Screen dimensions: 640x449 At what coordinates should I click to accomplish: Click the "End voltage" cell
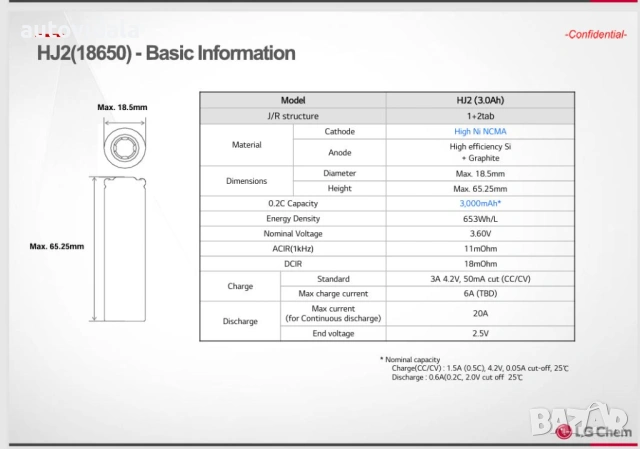[333, 333]
